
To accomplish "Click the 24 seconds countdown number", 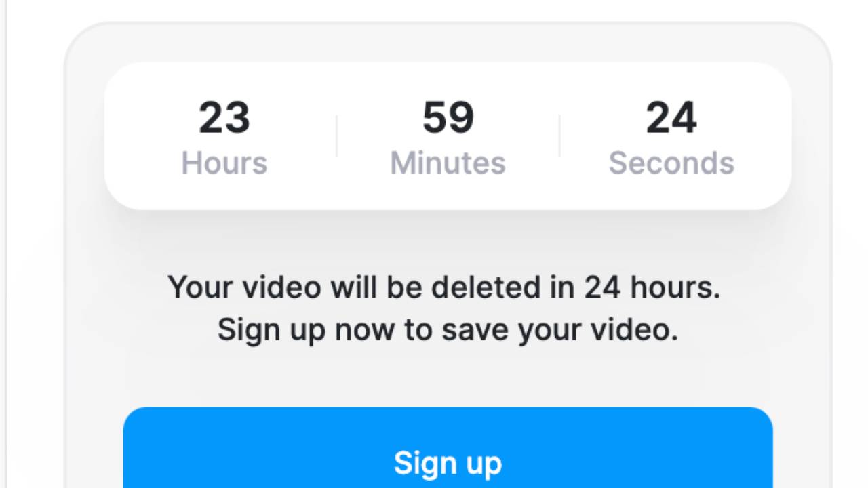I will 671,118.
